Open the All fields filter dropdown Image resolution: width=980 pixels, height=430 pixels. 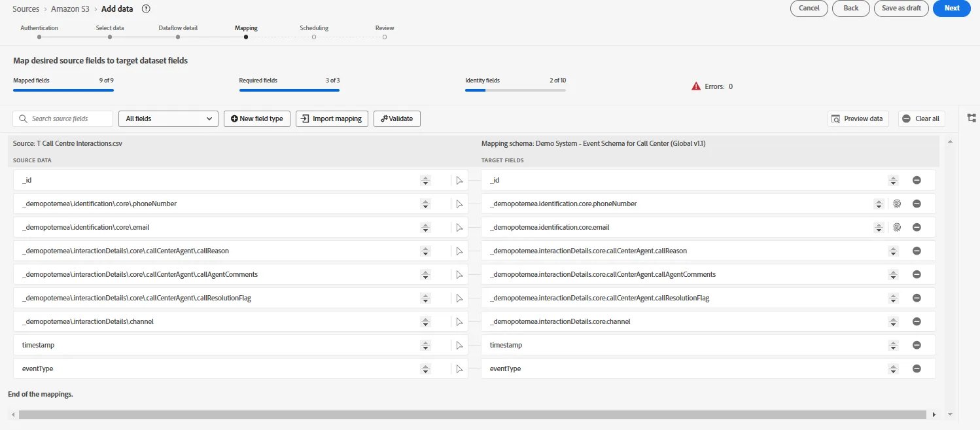pyautogui.click(x=168, y=118)
